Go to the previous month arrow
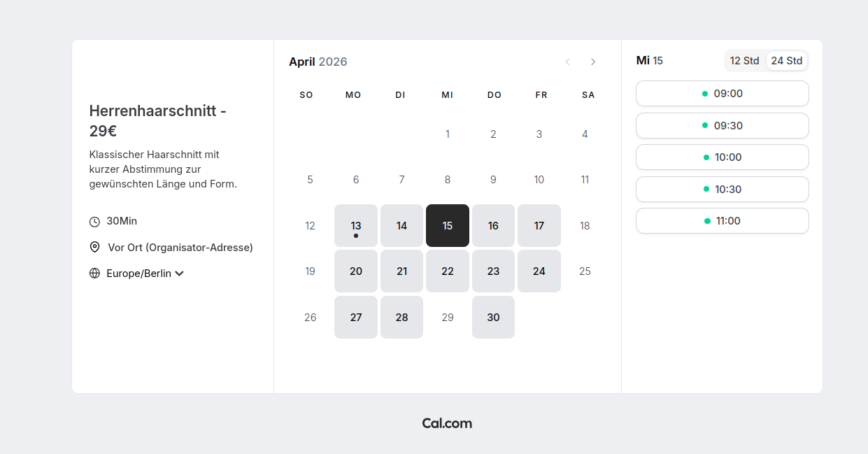 click(x=567, y=62)
